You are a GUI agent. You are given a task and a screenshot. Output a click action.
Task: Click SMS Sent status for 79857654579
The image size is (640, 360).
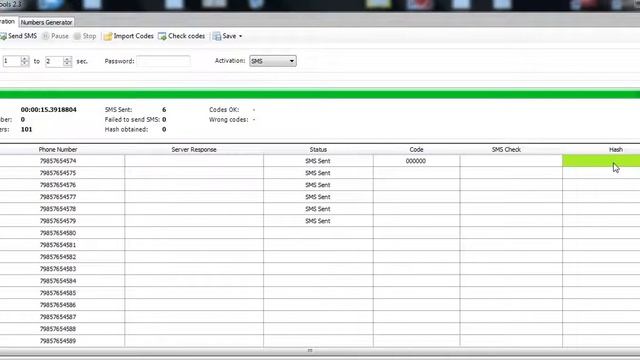(318, 221)
